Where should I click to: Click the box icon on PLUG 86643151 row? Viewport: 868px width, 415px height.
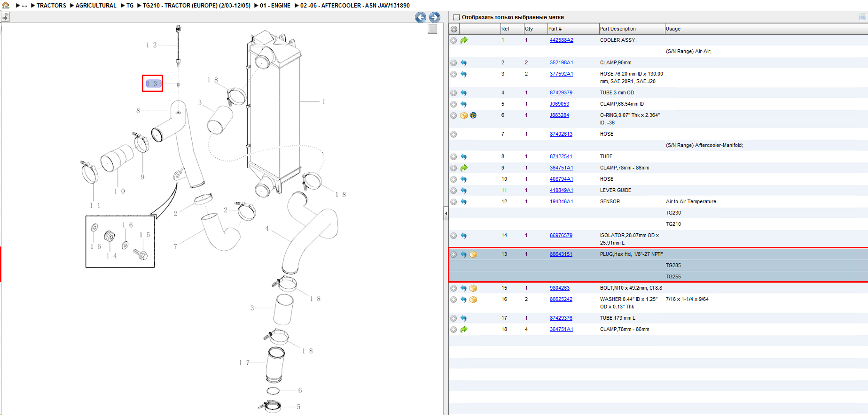point(473,254)
